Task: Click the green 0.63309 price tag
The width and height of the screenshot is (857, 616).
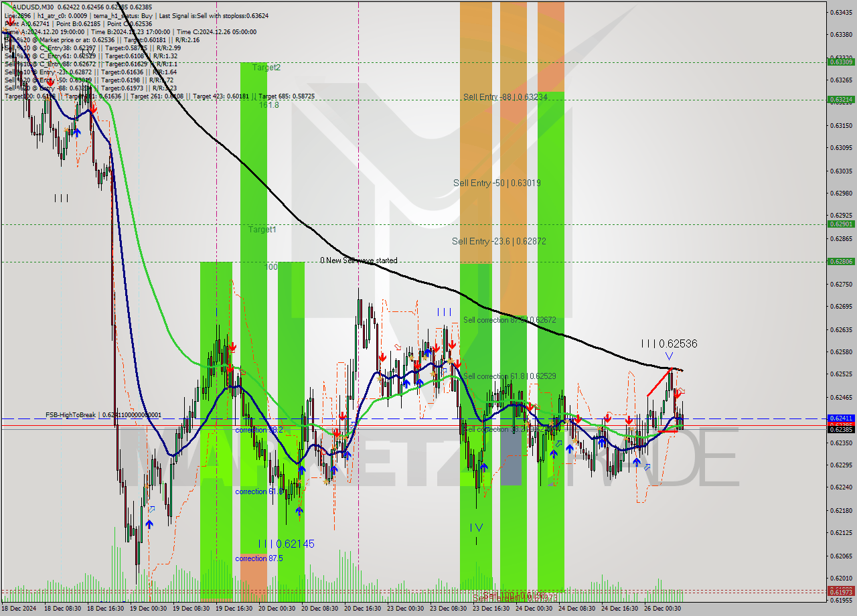Action: pos(842,62)
